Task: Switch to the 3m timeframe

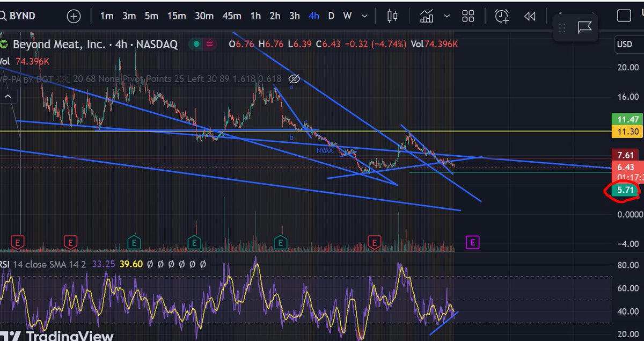Action: [x=129, y=16]
